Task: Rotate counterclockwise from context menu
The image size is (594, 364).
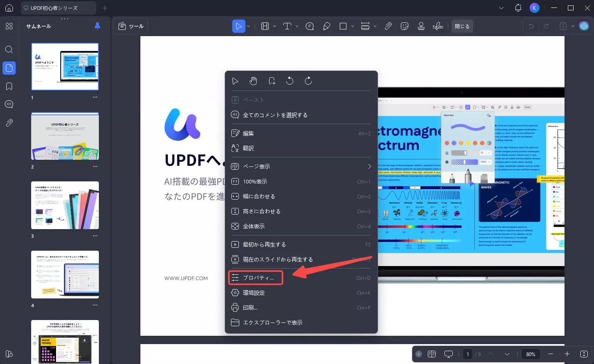Action: pyautogui.click(x=290, y=81)
